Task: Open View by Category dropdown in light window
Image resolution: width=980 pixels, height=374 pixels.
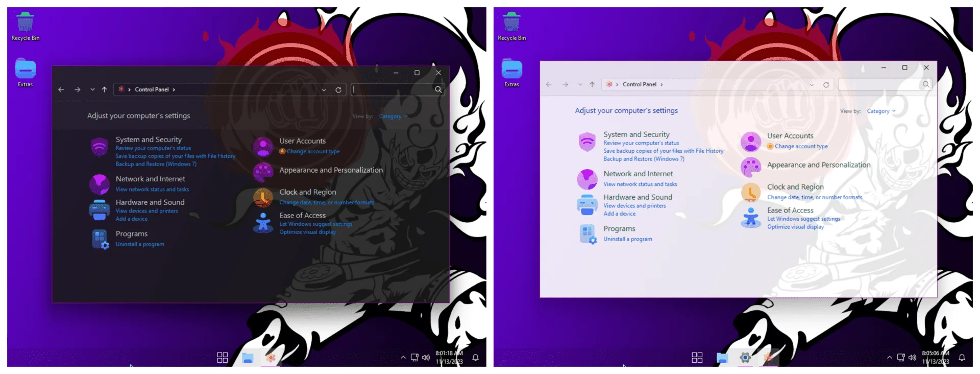Action: coord(881,111)
